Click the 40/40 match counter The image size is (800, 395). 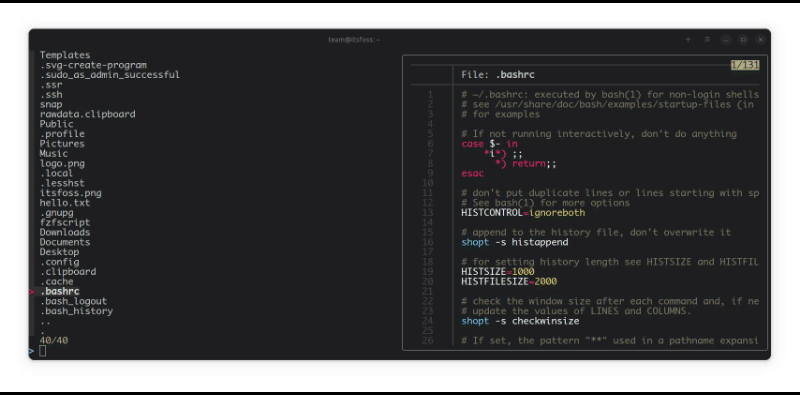54,340
